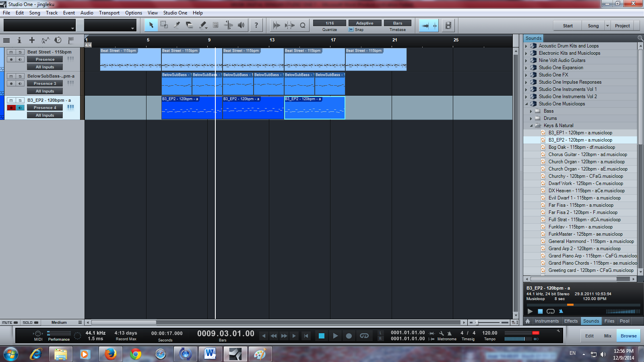The height and width of the screenshot is (362, 644).
Task: Click the arrangement horizontal scrollbar
Action: [124, 322]
